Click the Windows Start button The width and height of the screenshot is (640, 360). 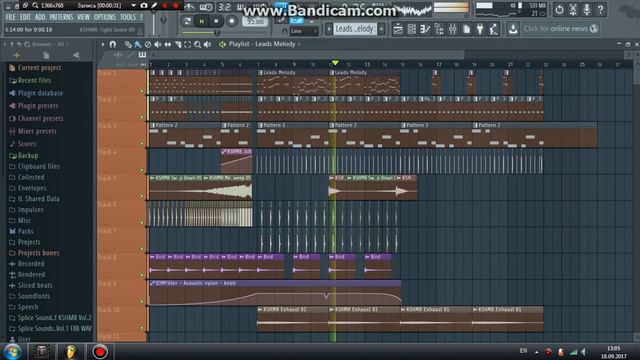(x=13, y=351)
